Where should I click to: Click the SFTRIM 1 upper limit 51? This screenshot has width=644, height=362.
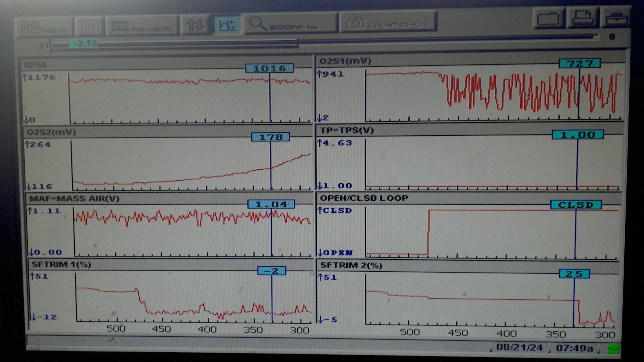coord(39,276)
